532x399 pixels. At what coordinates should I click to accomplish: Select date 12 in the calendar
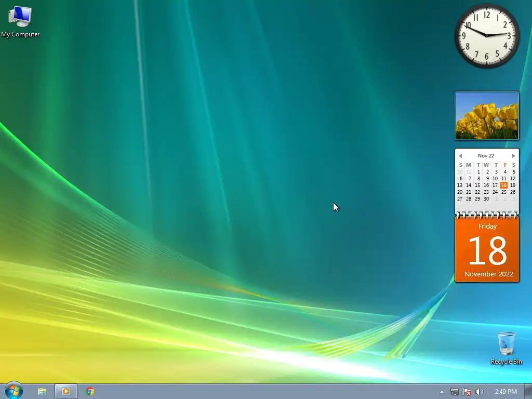click(513, 179)
